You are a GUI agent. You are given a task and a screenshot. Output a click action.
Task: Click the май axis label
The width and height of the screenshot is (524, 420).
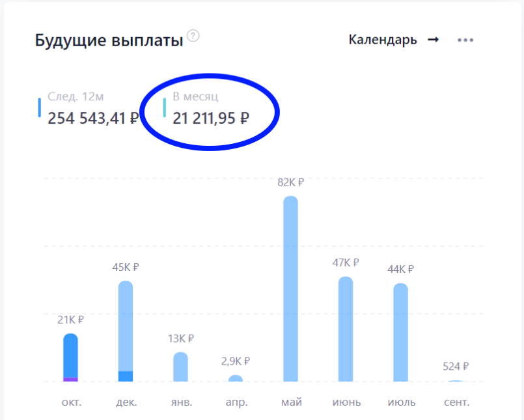(291, 402)
